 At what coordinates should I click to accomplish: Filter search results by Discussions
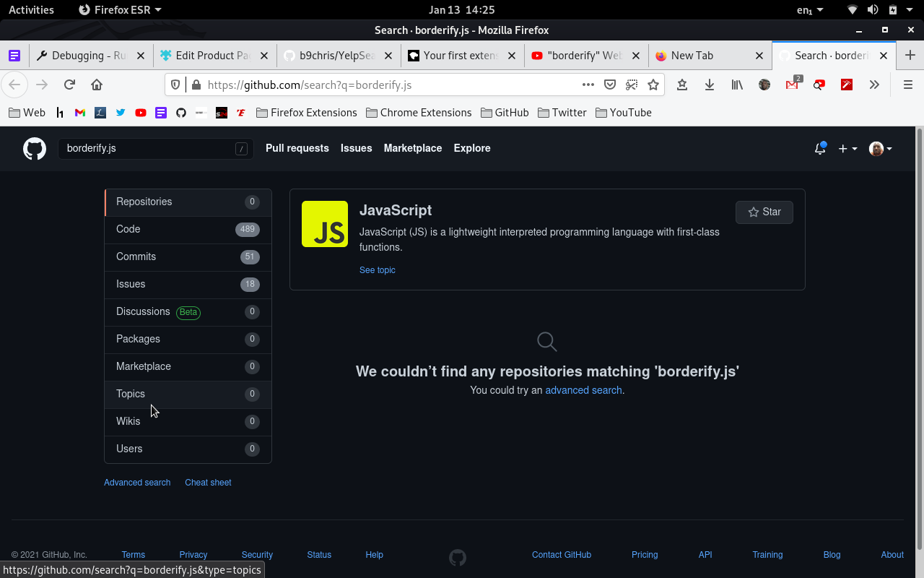(188, 311)
